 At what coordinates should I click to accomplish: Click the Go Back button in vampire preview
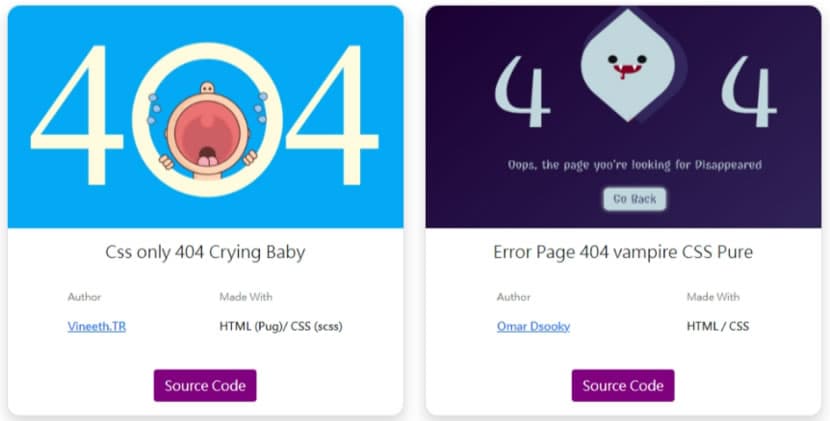click(x=635, y=199)
